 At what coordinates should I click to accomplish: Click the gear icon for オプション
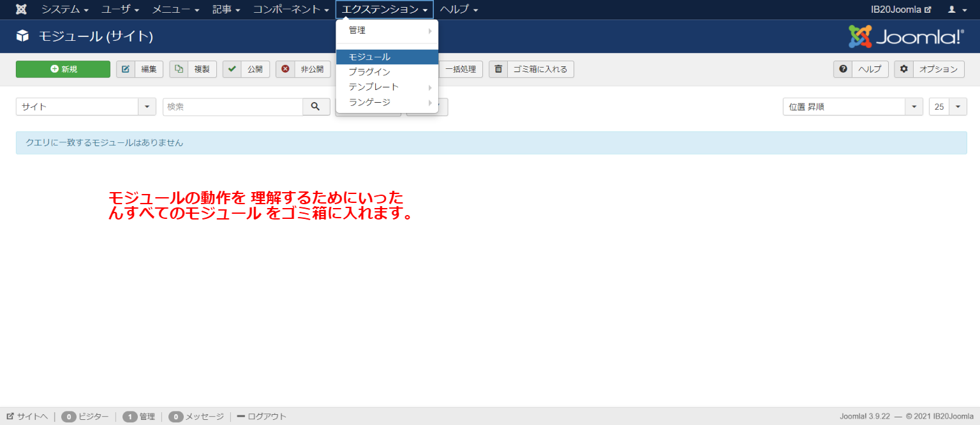[x=903, y=69]
